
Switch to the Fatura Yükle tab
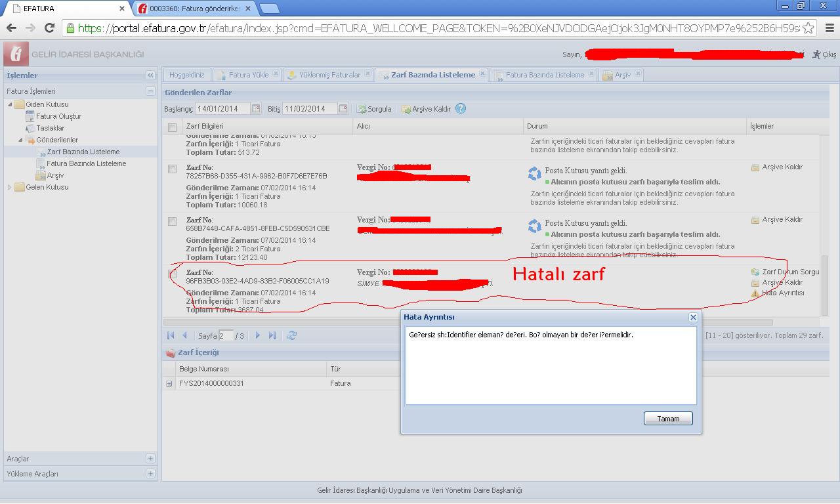pyautogui.click(x=248, y=75)
